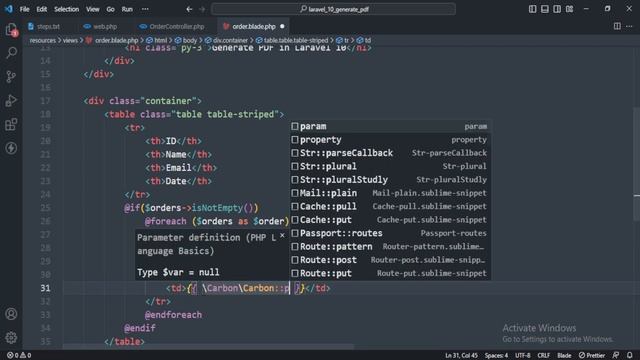Choose Str::pluralStudly suggestion
Screen dimensions: 640x360
(390, 180)
